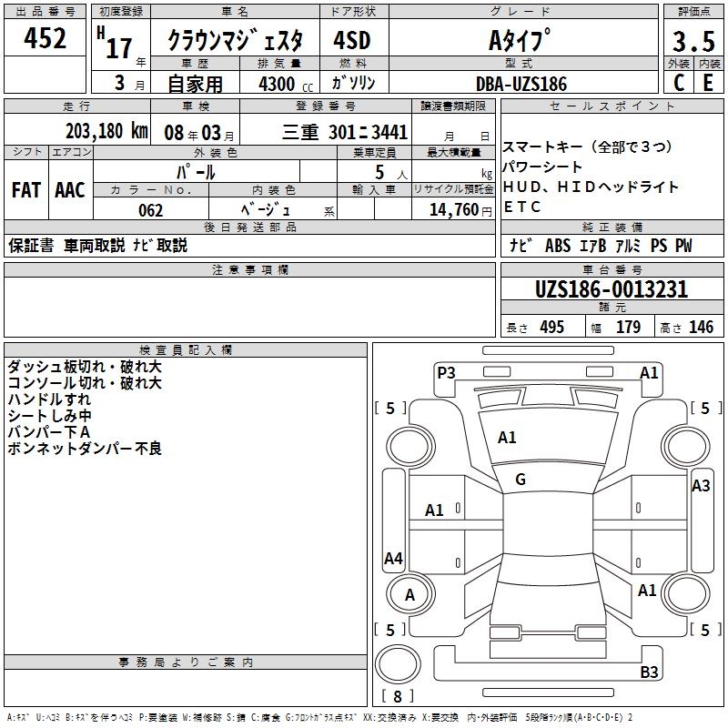Click the lot number 452
728x728 pixels.
point(45,37)
